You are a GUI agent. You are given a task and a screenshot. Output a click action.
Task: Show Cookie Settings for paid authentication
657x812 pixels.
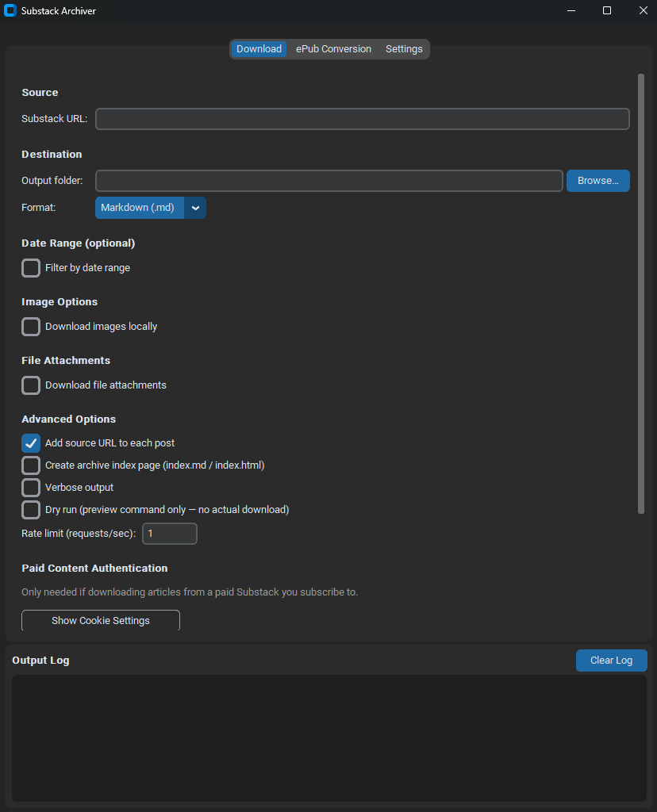[x=100, y=620]
